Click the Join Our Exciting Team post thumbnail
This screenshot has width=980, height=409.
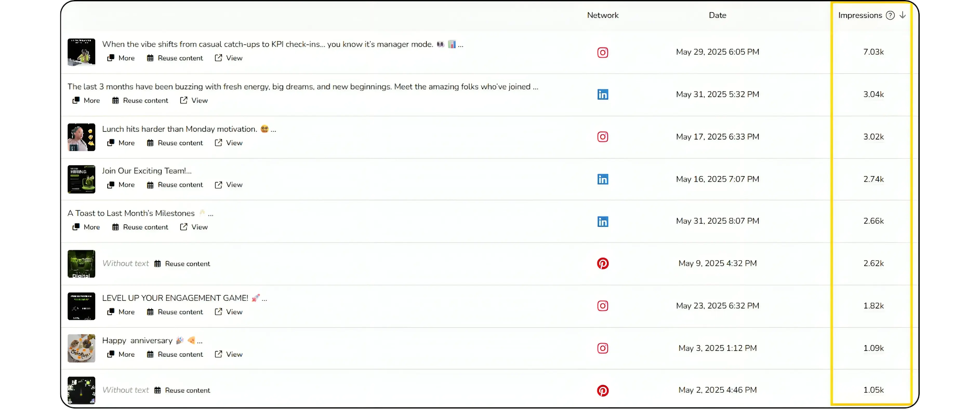[81, 179]
